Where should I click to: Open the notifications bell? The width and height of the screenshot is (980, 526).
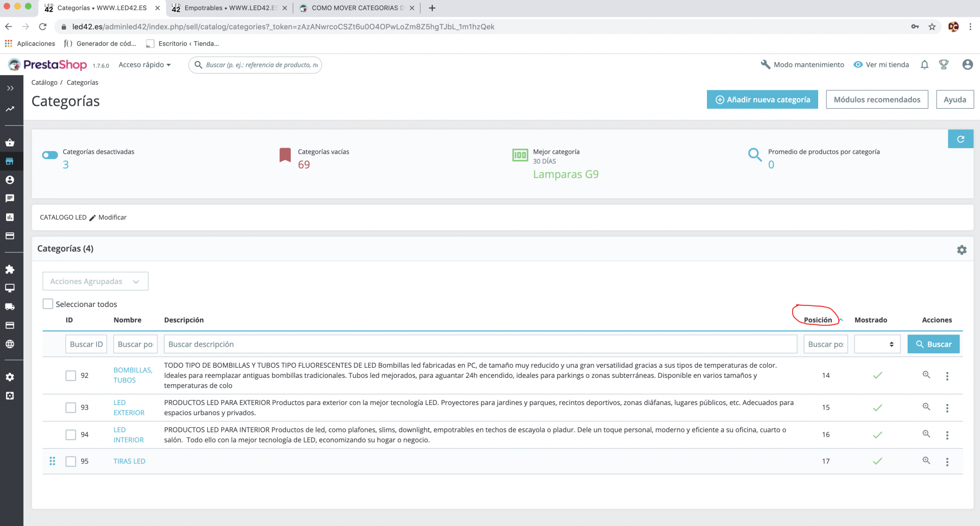[x=924, y=65]
